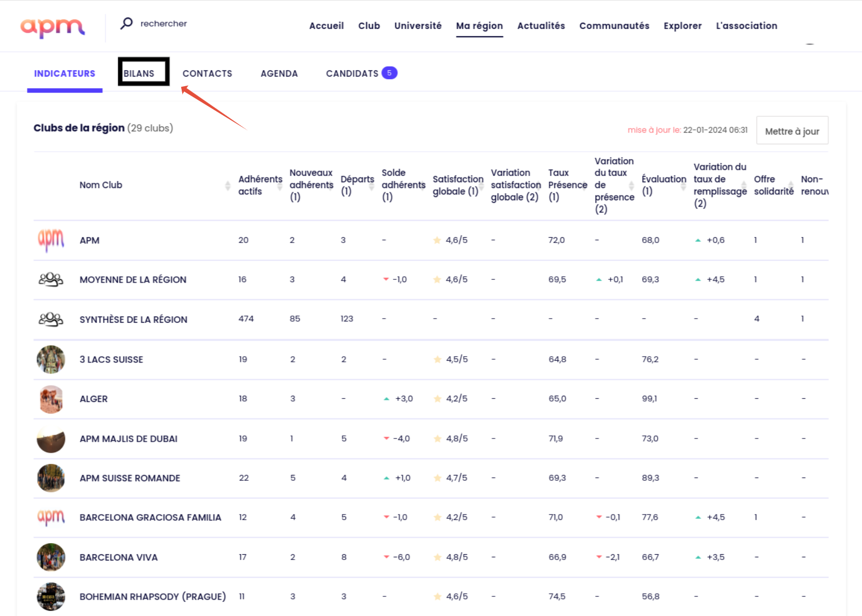This screenshot has height=616, width=862.
Task: Click the Moyenne de la région group icon
Action: 51,279
